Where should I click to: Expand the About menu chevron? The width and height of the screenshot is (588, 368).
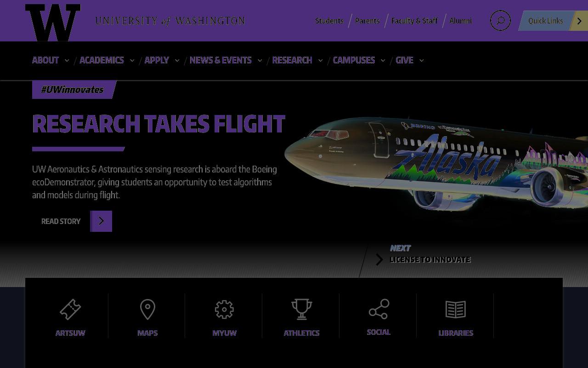coord(67,60)
